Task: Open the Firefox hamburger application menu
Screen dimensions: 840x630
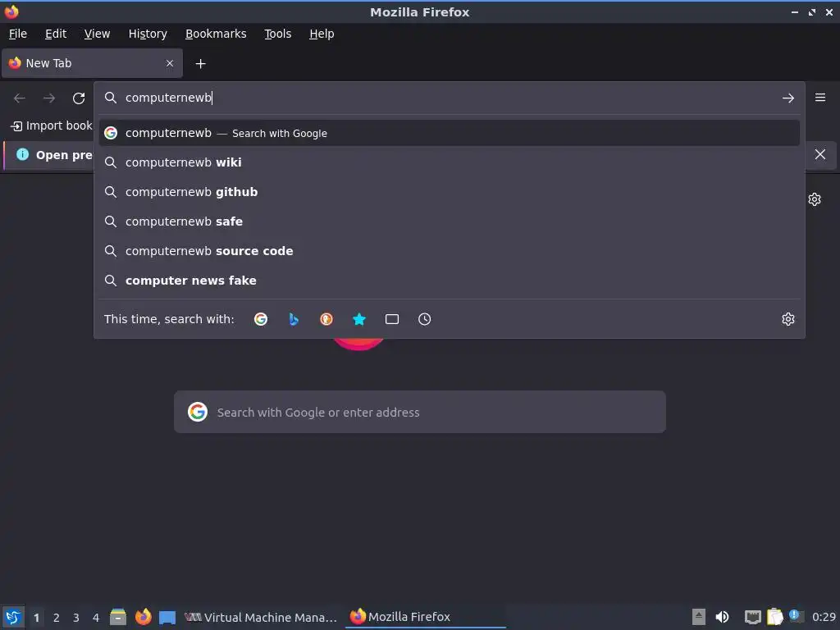Action: click(819, 98)
